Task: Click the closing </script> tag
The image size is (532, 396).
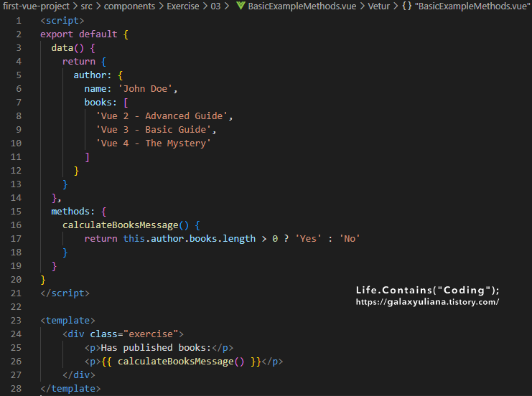Action: [65, 293]
